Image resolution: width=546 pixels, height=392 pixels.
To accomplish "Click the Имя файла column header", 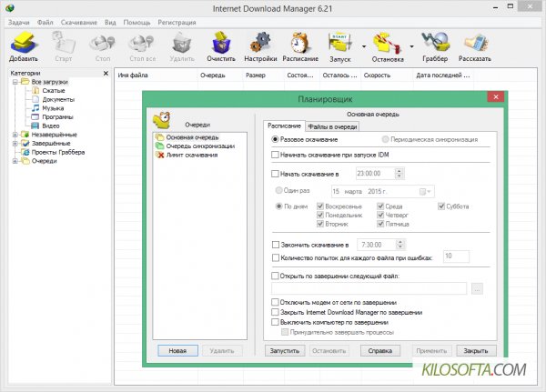I will 156,75.
